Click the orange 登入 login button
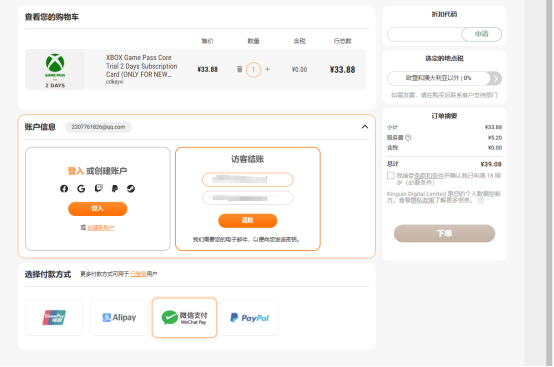 (98, 209)
